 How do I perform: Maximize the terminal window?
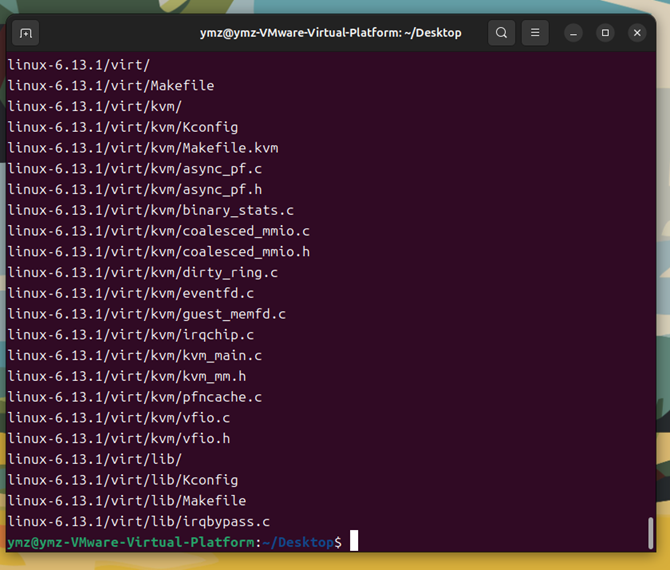coord(605,33)
